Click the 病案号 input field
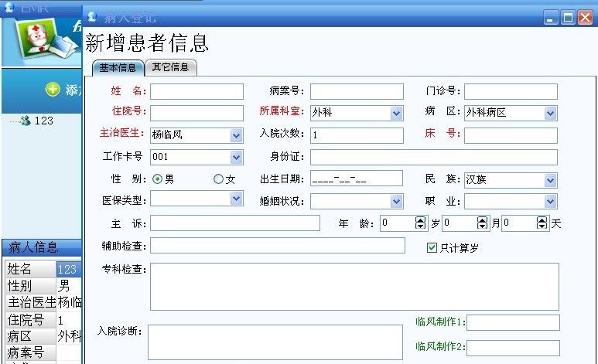This screenshot has height=364, width=598. 357,91
